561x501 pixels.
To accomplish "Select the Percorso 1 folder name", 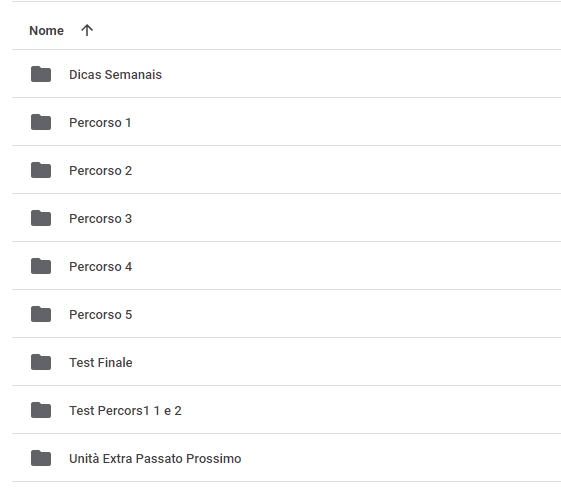I will coord(100,123).
